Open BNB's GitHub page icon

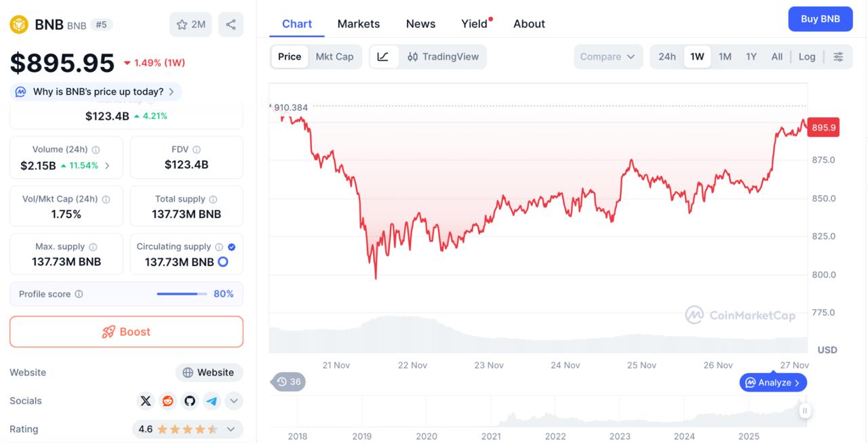(190, 400)
